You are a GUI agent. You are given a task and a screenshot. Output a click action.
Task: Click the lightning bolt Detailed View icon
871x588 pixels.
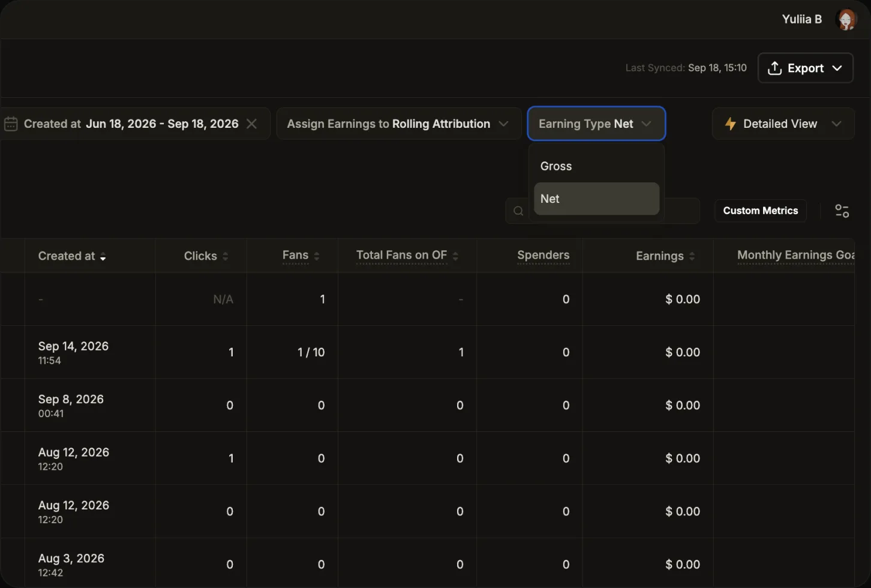[730, 124]
